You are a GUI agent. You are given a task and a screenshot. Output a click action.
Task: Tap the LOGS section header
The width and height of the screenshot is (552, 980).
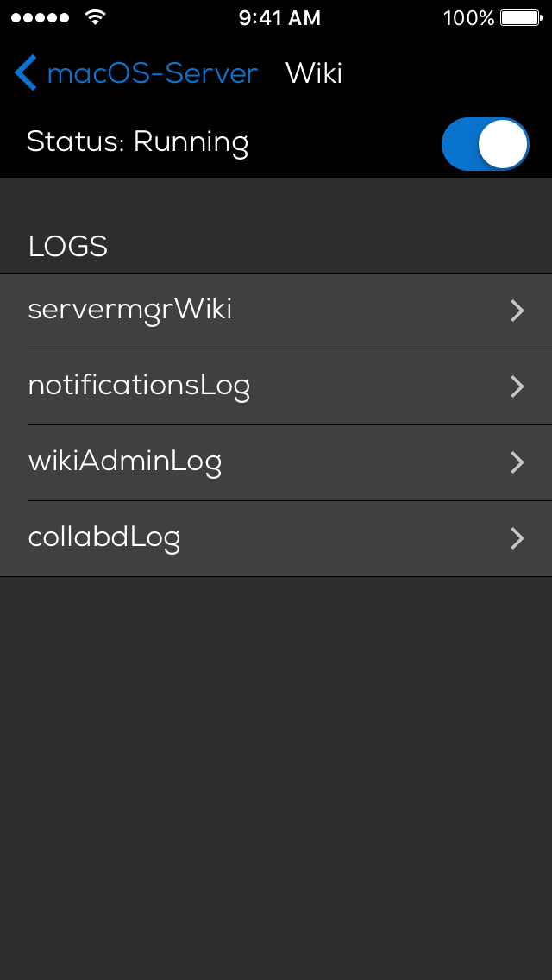(x=68, y=247)
